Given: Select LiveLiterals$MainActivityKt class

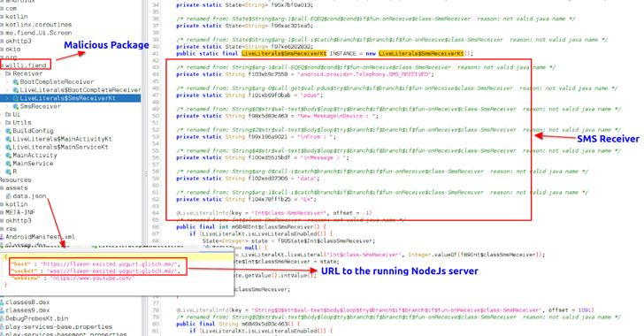Looking at the screenshot, I should pyautogui.click(x=62, y=139).
